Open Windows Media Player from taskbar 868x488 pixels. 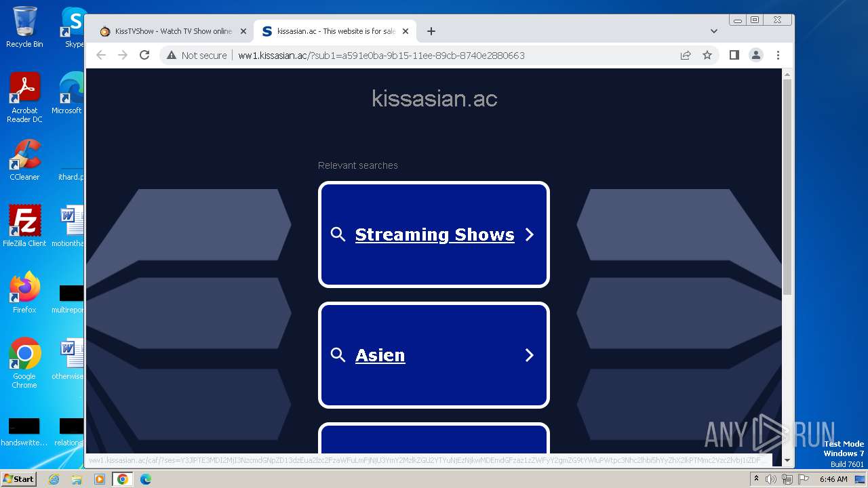coord(100,479)
